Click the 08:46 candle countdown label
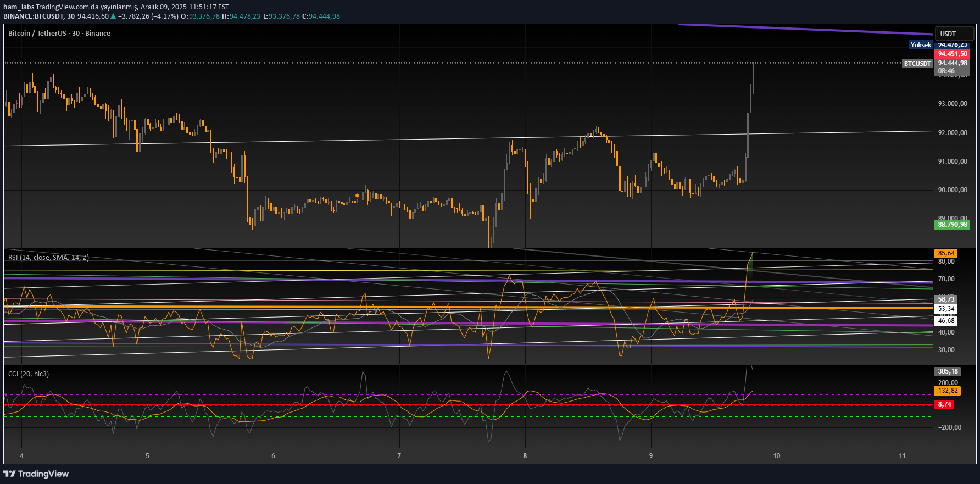The image size is (980, 484). (946, 71)
